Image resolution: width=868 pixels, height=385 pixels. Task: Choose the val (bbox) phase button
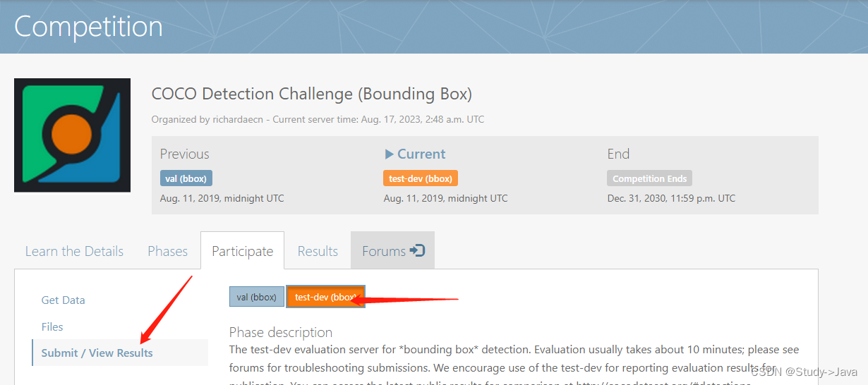coord(257,297)
